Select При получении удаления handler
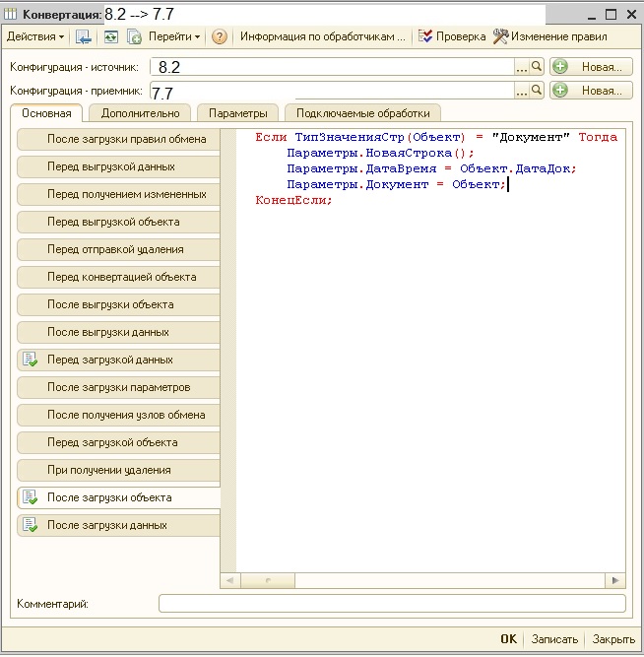The width and height of the screenshot is (644, 657). (x=118, y=471)
